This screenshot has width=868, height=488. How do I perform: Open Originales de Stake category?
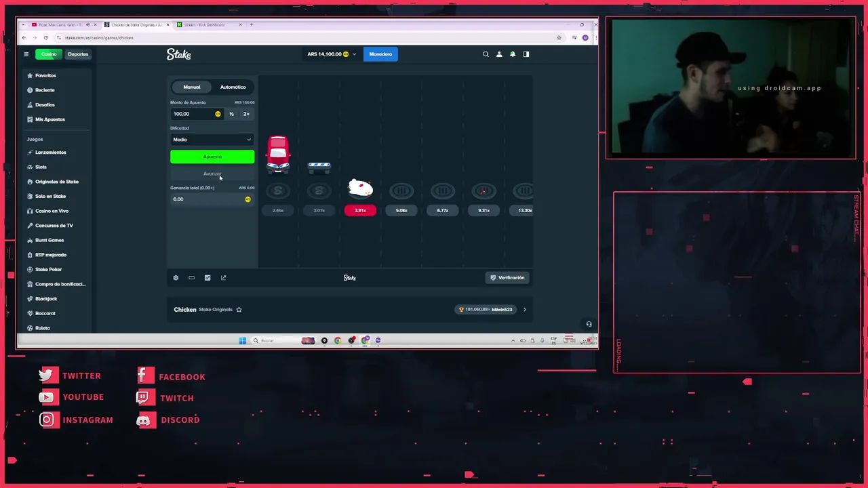(x=57, y=182)
